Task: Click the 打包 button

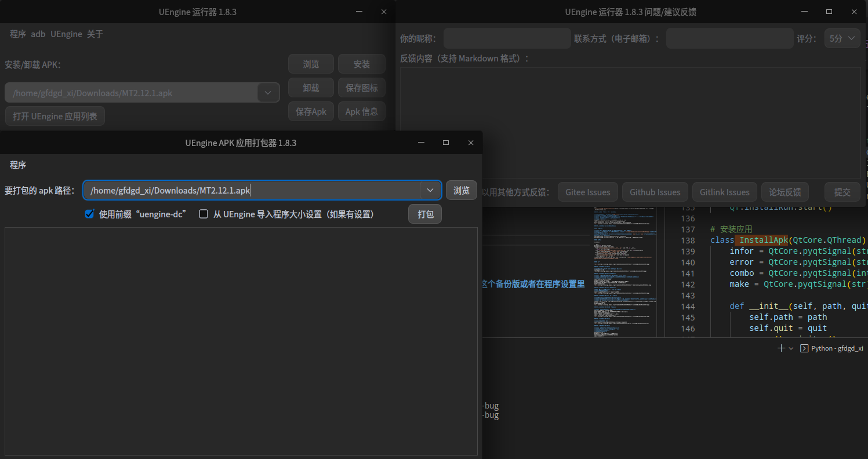Action: pyautogui.click(x=425, y=214)
